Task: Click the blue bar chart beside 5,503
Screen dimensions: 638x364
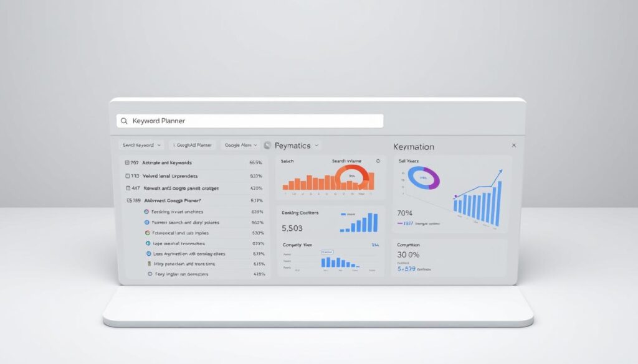Action: [x=359, y=223]
